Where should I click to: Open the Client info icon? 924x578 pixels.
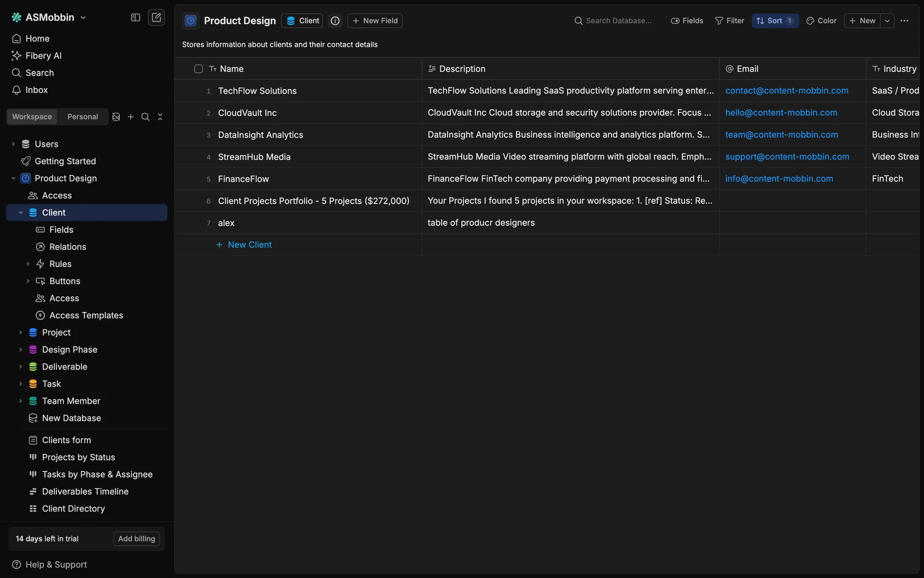335,21
